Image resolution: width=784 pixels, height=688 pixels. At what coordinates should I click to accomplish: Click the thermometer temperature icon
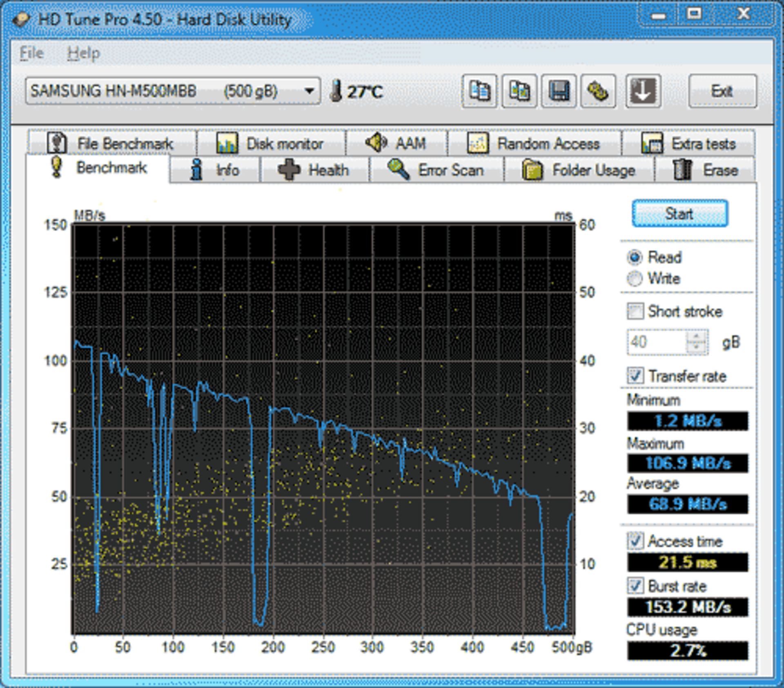336,91
